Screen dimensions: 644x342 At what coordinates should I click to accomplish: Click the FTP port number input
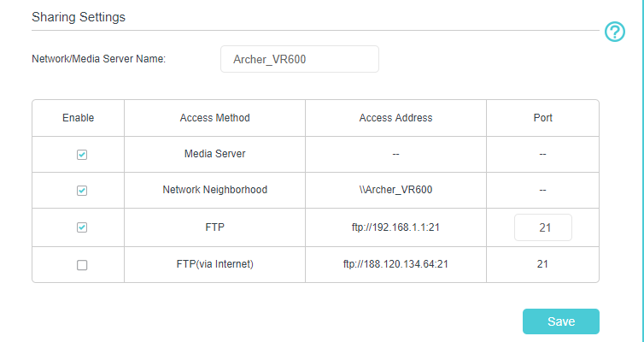pos(542,228)
